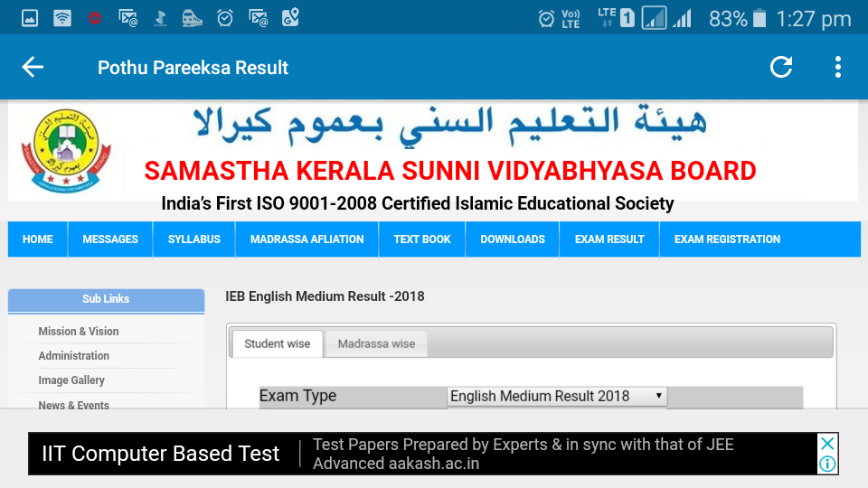The image size is (868, 488).
Task: Open the three-dot overflow menu
Action: pos(838,67)
